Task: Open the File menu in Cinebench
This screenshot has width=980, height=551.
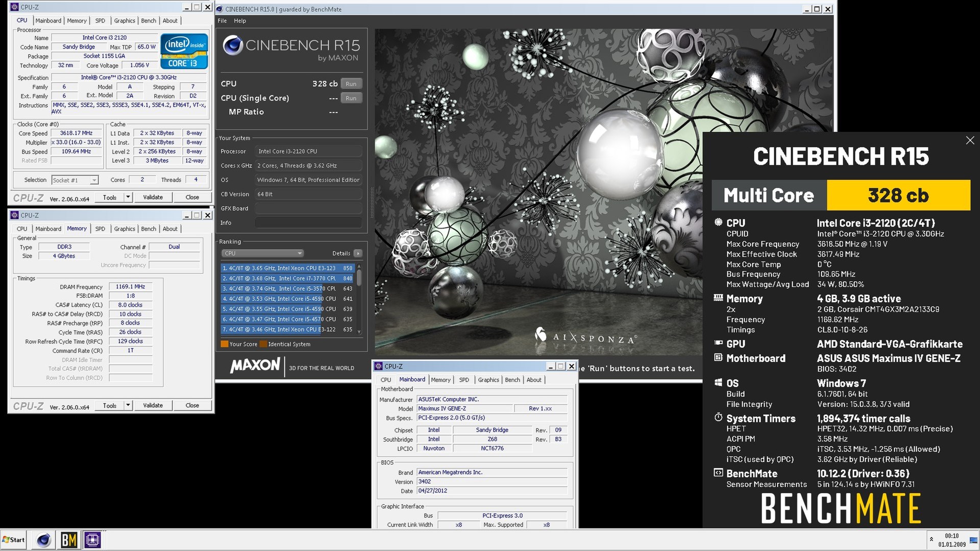Action: (222, 21)
